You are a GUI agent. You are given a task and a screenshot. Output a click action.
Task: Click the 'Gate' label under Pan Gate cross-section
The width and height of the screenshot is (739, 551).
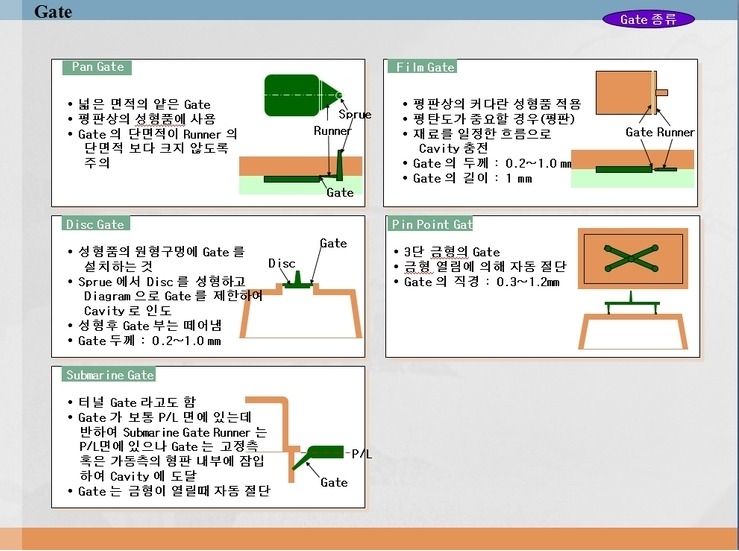click(340, 192)
